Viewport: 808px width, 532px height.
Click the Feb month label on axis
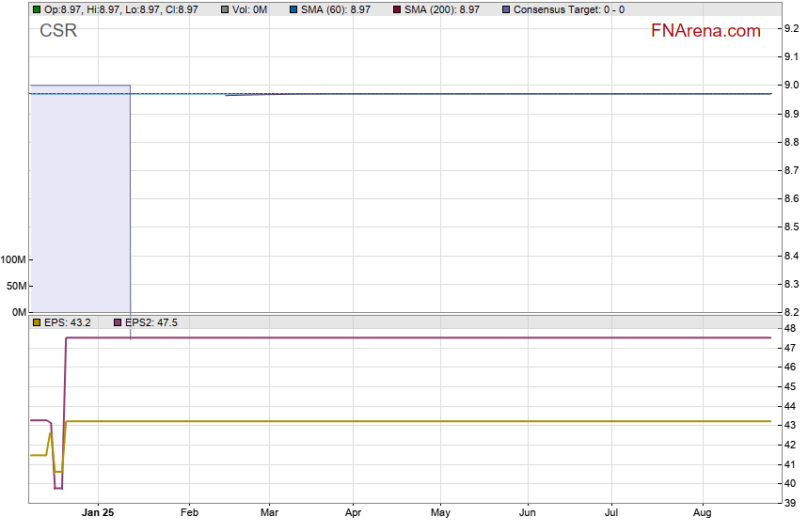tap(189, 513)
